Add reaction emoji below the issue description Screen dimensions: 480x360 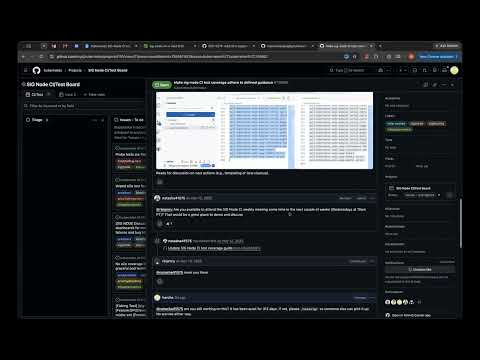click(160, 182)
